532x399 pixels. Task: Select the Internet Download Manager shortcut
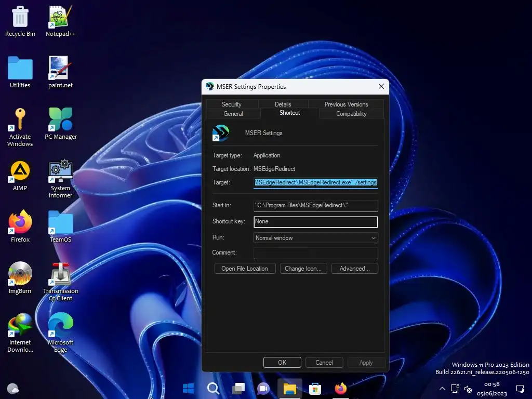pyautogui.click(x=20, y=333)
